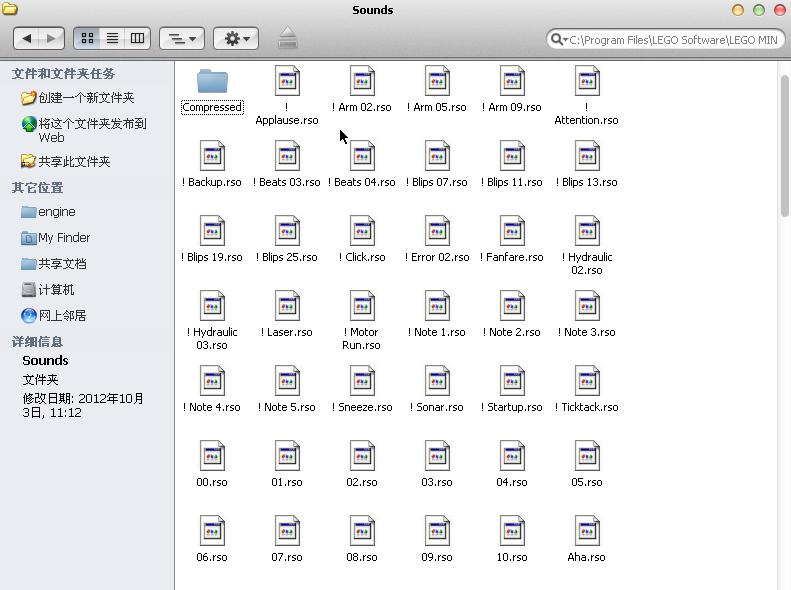Select the 02.rso file
Image resolution: width=791 pixels, height=590 pixels.
pyautogui.click(x=362, y=465)
